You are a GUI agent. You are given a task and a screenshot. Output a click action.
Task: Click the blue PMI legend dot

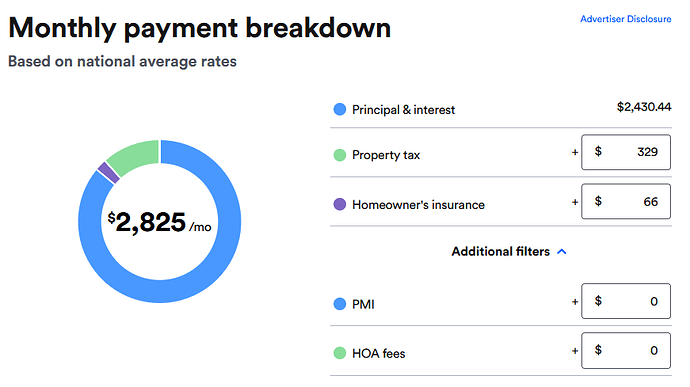tap(339, 304)
